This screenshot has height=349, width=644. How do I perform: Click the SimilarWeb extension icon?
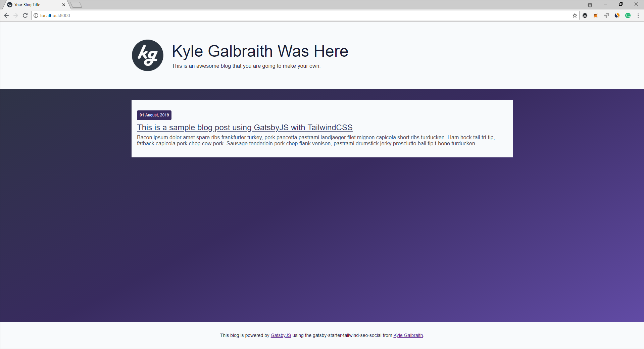[x=617, y=15]
